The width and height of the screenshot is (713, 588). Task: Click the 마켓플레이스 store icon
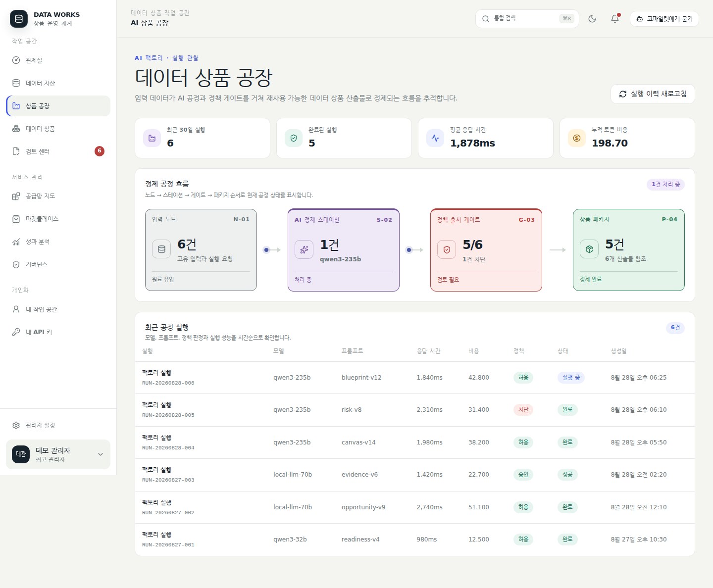(16, 219)
